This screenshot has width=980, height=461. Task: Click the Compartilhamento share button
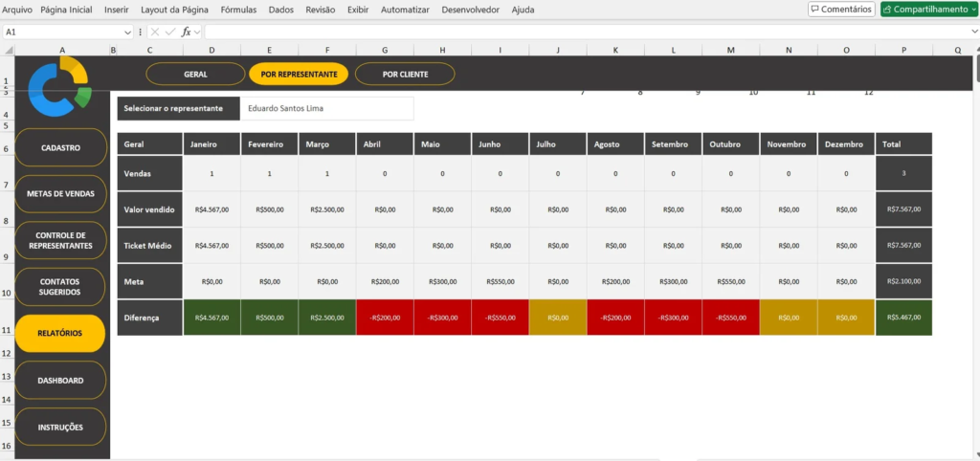pyautogui.click(x=924, y=9)
